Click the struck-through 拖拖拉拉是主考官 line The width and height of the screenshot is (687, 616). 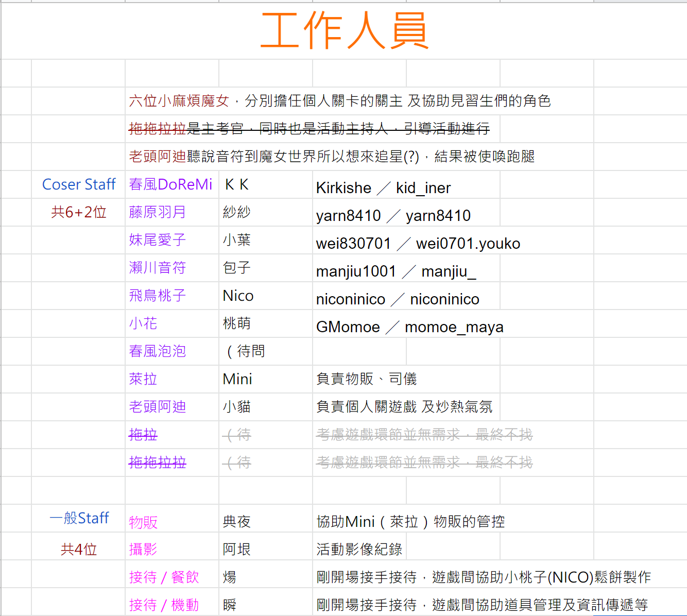tap(309, 129)
